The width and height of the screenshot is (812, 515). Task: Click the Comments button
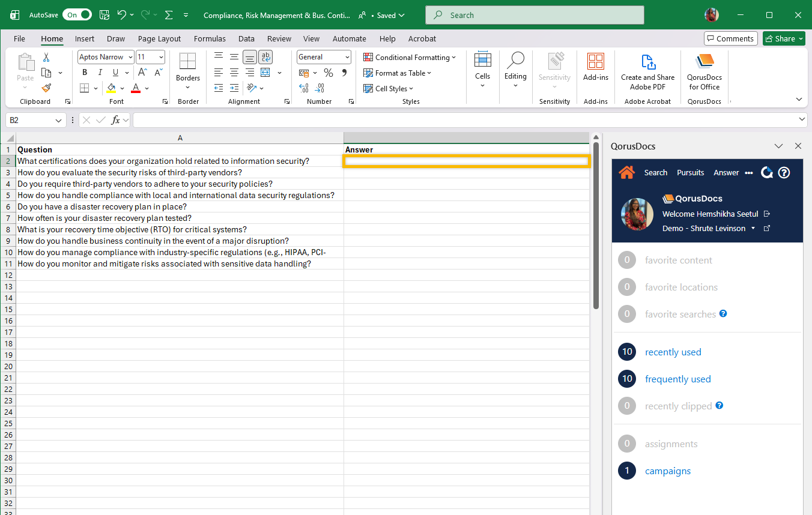coord(730,38)
